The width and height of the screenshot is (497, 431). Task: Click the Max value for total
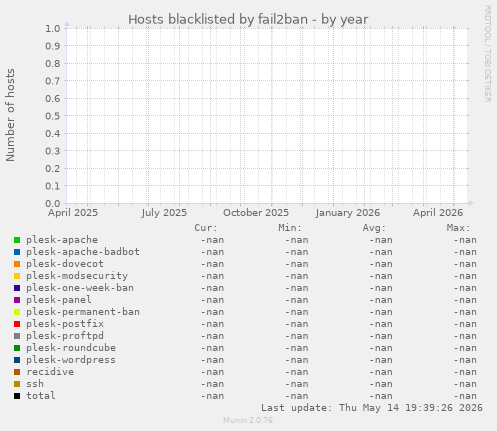[x=465, y=396]
